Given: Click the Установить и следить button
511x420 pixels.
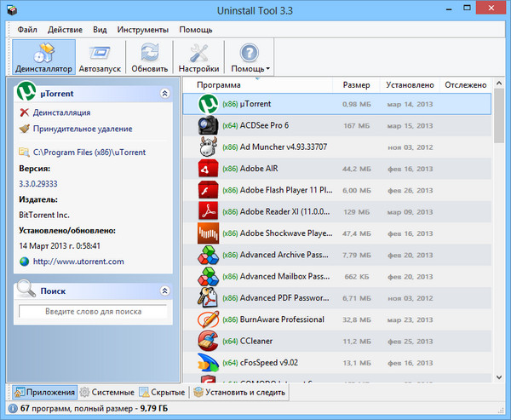Looking at the screenshot, I should click(240, 393).
